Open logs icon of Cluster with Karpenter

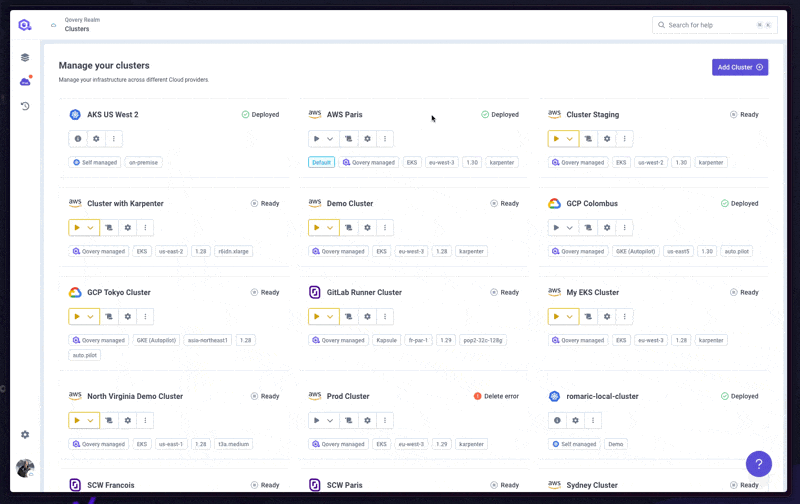coord(109,228)
